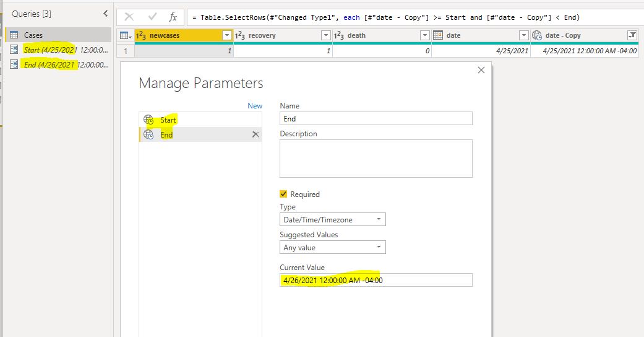Cancel formula edit with X icon
The height and width of the screenshot is (337, 644).
click(129, 17)
